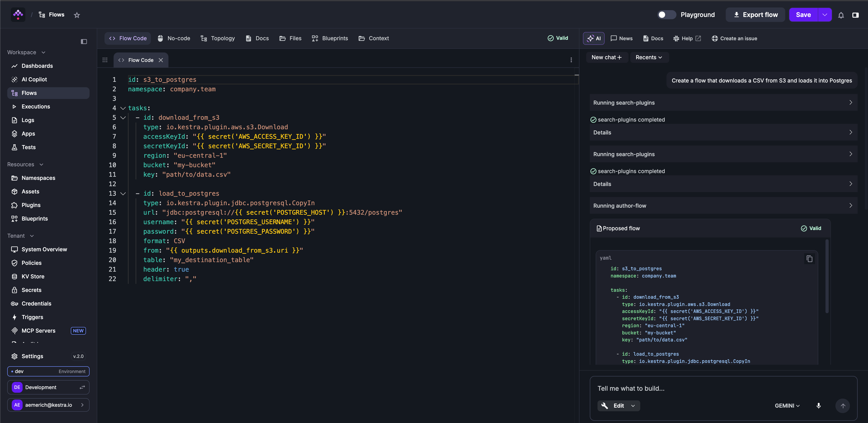The height and width of the screenshot is (423, 868).
Task: Open the aemerich@kestra.io account menu
Action: coord(48,405)
